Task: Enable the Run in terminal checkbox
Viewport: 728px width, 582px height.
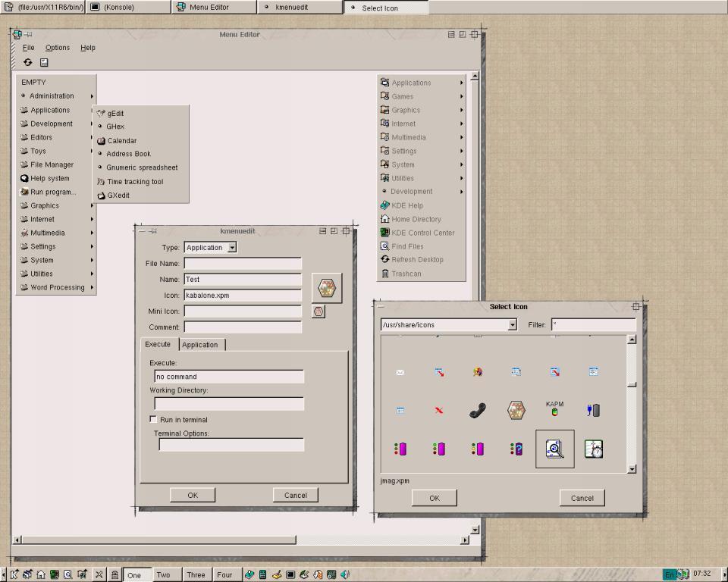Action: tap(153, 419)
